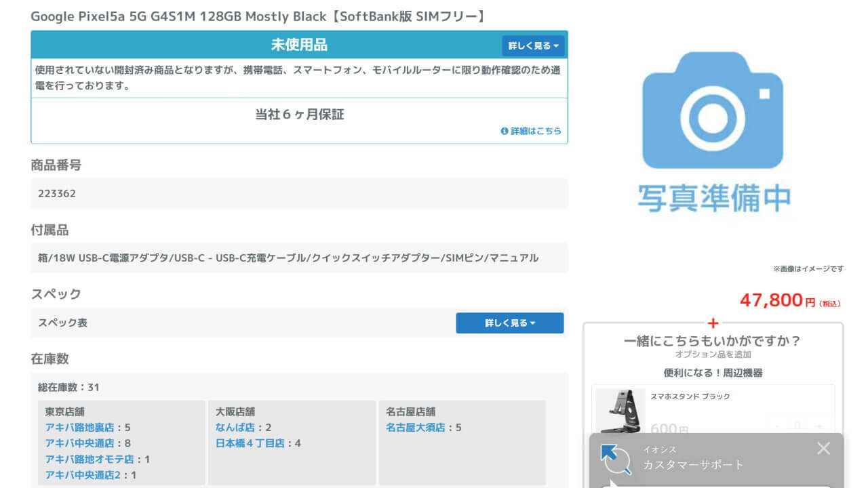Open the 名古屋大須店 store link
868x488 pixels.
coord(415,428)
